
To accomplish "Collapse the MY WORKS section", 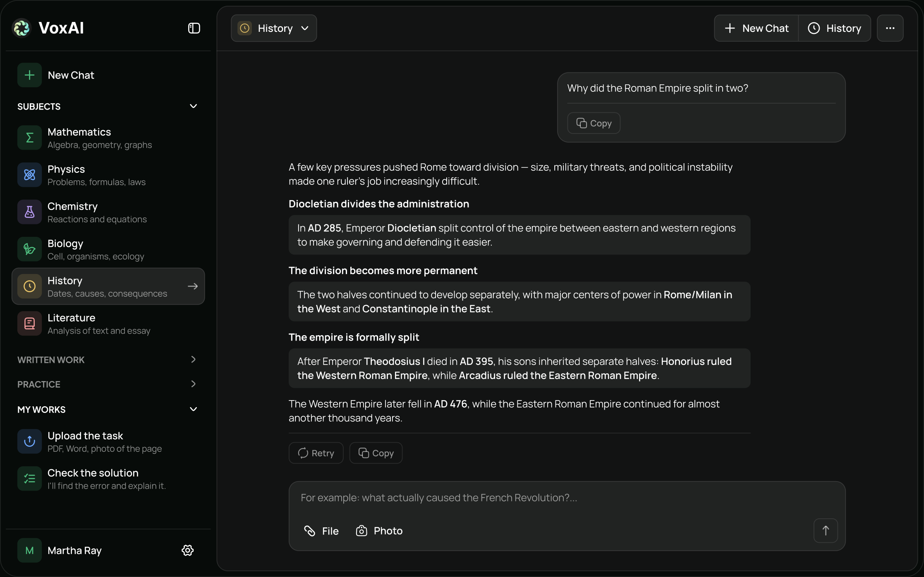I will click(x=193, y=409).
